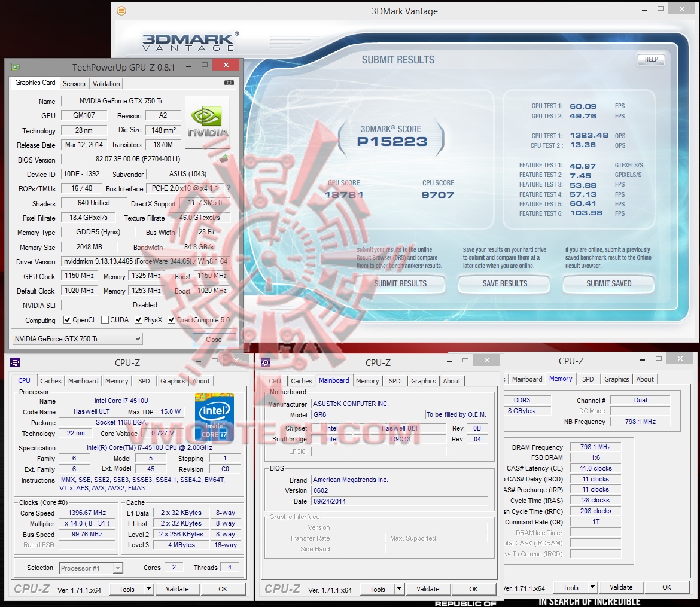Click the Specification i7-4510U CPU text
700x607 pixels.
[x=150, y=447]
